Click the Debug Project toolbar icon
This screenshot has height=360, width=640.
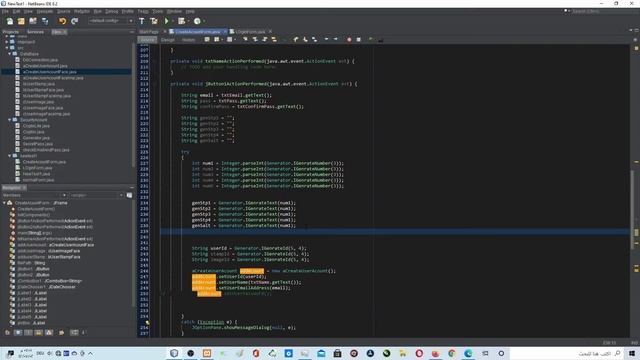tap(181, 21)
